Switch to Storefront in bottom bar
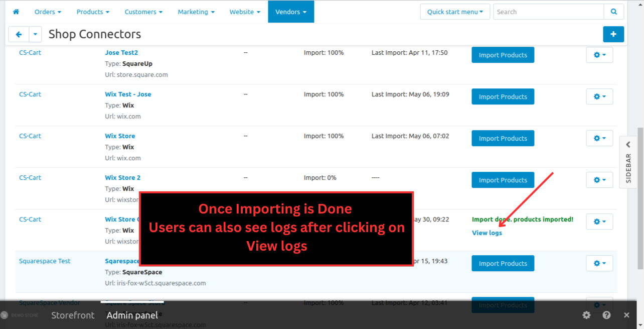The height and width of the screenshot is (329, 644). click(x=73, y=315)
